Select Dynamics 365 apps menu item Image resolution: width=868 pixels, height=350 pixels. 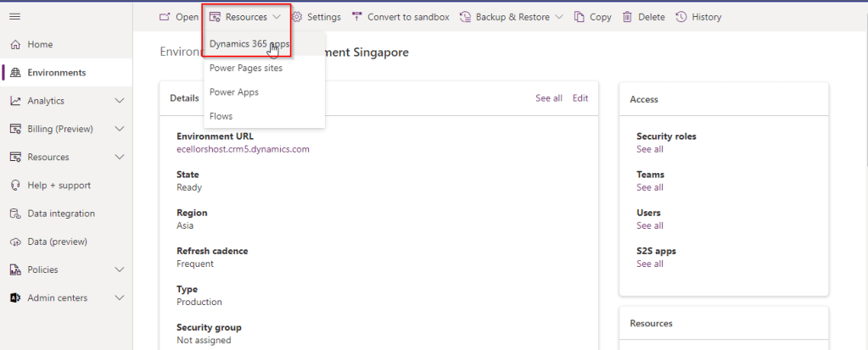(249, 44)
